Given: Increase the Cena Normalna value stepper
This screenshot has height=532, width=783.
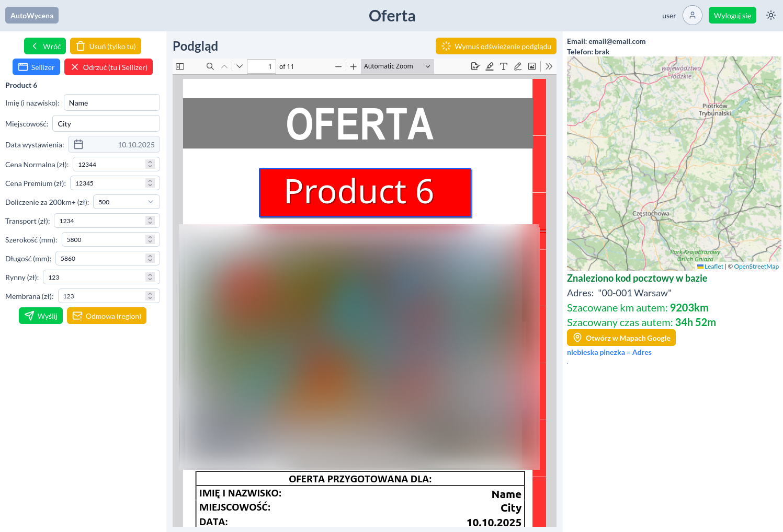Looking at the screenshot, I should coord(150,162).
